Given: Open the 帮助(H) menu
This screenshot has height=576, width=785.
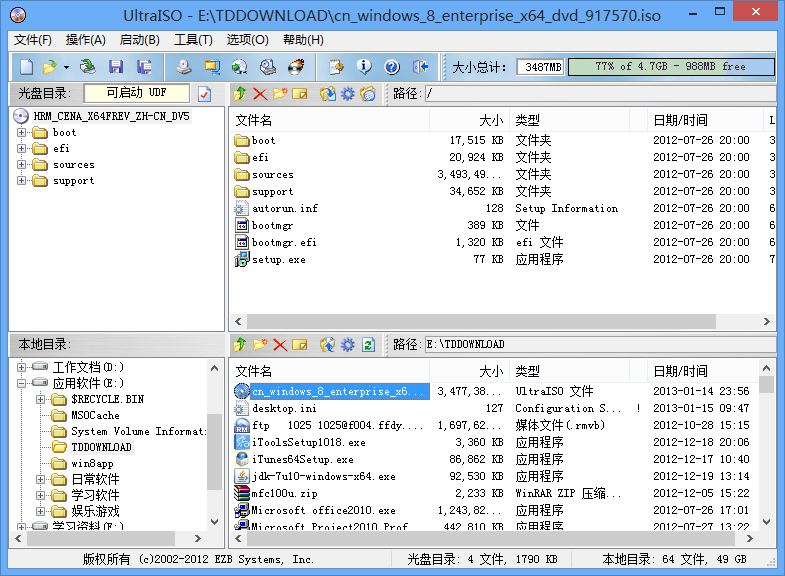Looking at the screenshot, I should pyautogui.click(x=303, y=40).
